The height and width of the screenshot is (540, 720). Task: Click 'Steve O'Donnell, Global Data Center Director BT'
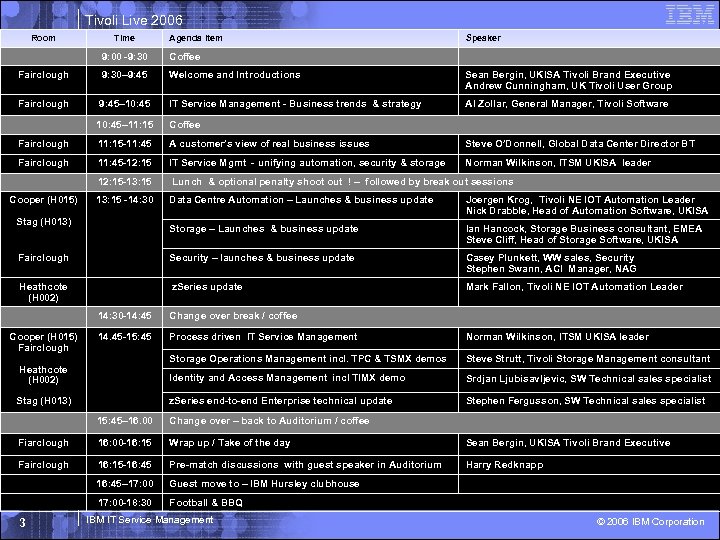click(x=580, y=144)
